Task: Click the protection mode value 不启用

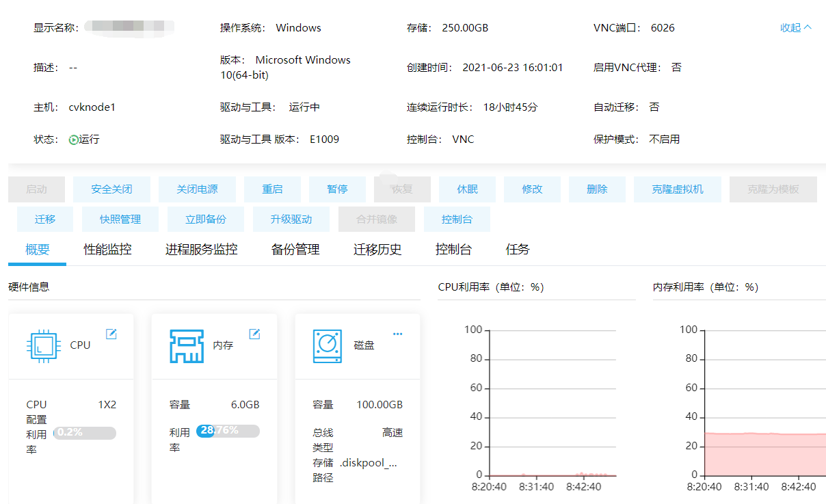Action: (x=664, y=140)
